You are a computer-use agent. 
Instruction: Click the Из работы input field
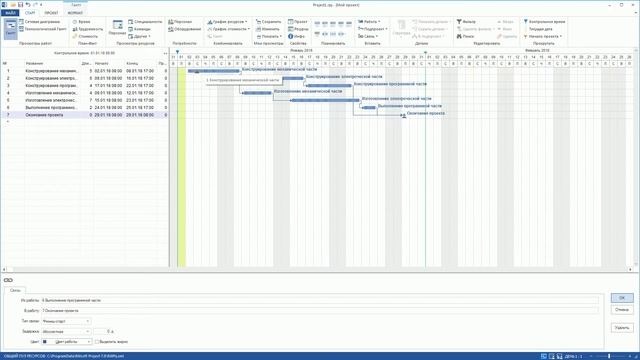(x=320, y=300)
